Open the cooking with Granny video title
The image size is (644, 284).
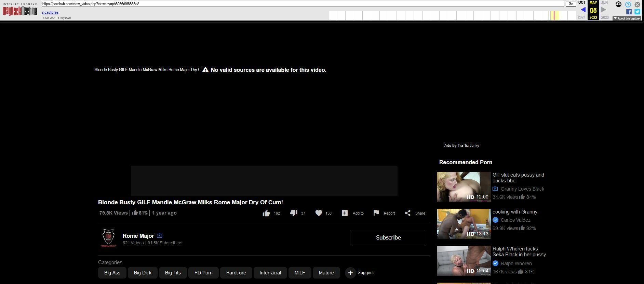click(515, 212)
